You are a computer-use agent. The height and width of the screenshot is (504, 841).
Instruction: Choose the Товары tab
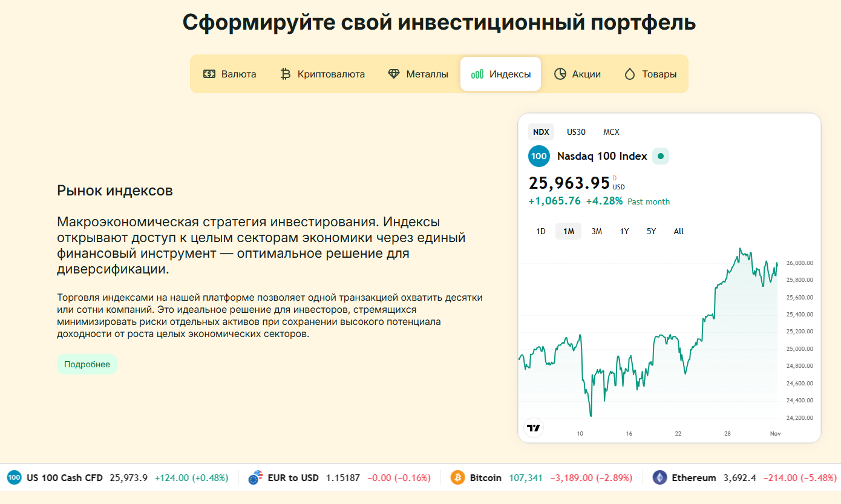coord(650,74)
